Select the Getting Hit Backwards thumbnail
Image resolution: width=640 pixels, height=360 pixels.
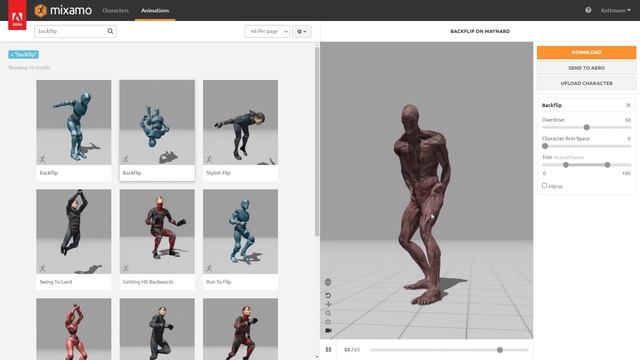[157, 231]
